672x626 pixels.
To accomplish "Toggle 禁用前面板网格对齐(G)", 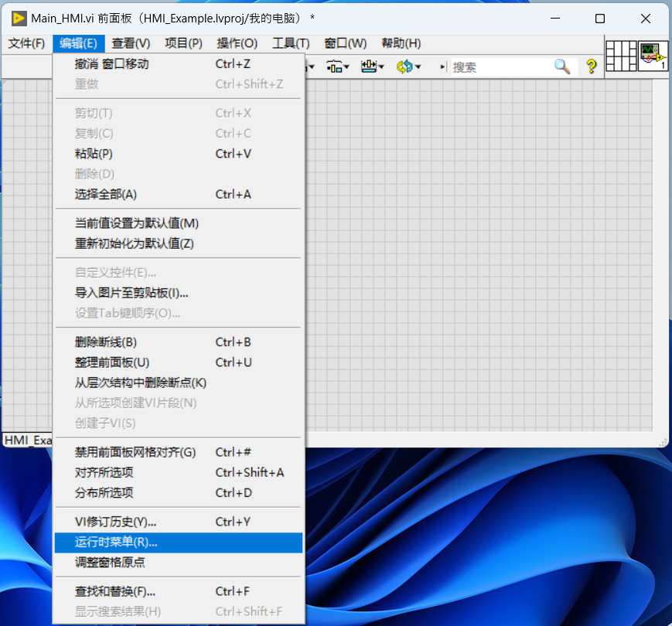I will tap(179, 452).
